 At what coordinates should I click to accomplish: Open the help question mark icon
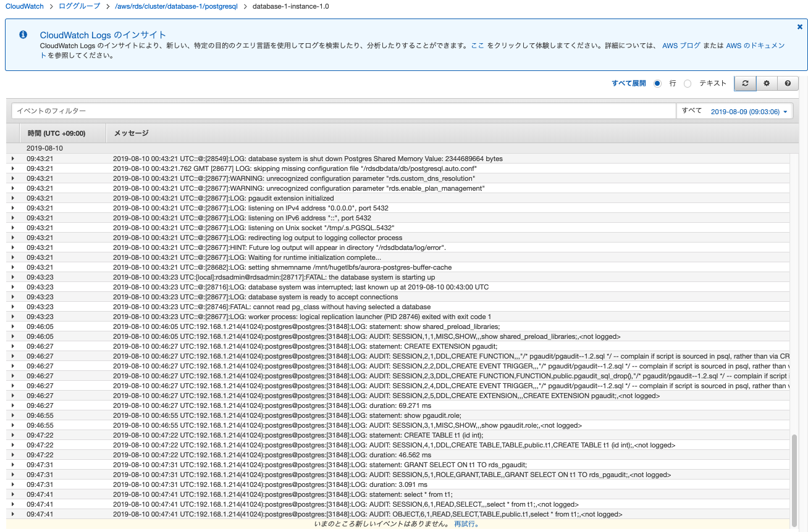(788, 83)
